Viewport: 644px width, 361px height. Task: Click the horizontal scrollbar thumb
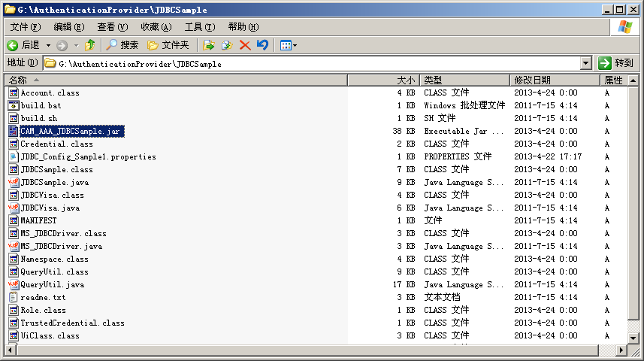pyautogui.click(x=307, y=350)
